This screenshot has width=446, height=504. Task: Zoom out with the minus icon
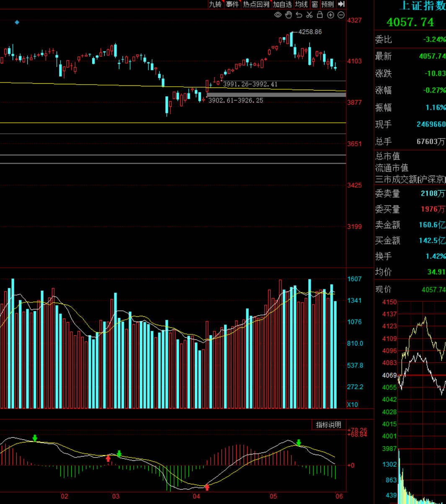341,15
